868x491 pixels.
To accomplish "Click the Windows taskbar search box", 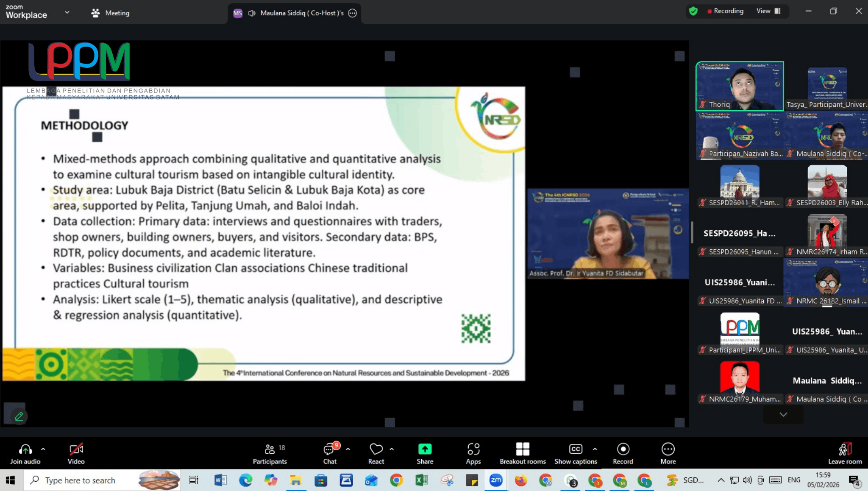I will [81, 480].
